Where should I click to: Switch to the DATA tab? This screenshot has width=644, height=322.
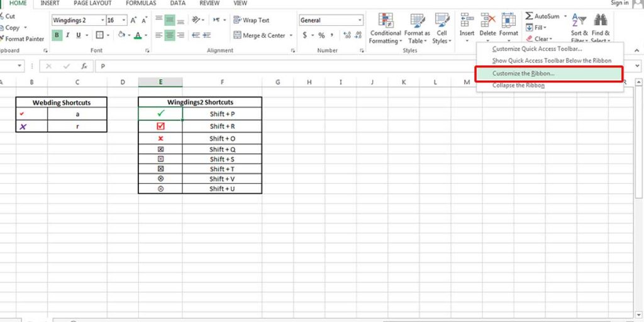click(178, 3)
